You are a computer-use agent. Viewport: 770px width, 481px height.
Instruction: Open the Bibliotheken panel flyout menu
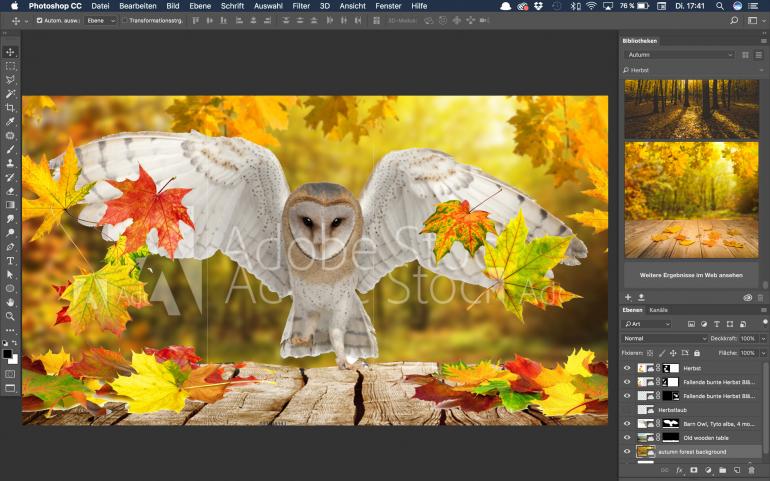click(764, 41)
